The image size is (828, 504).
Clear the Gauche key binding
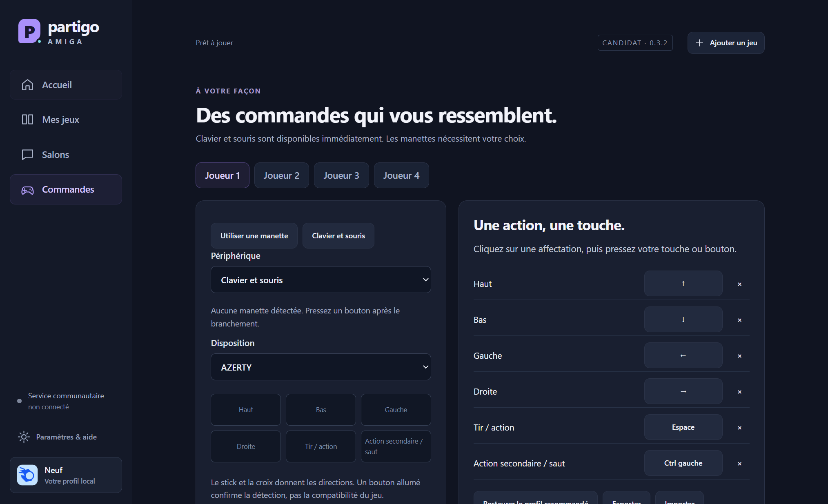tap(739, 356)
